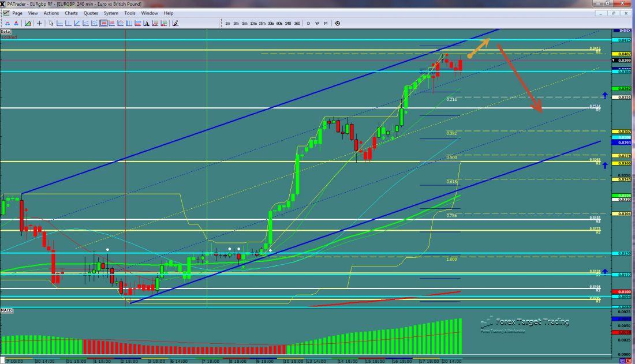Open the Quotes menu

90,13
